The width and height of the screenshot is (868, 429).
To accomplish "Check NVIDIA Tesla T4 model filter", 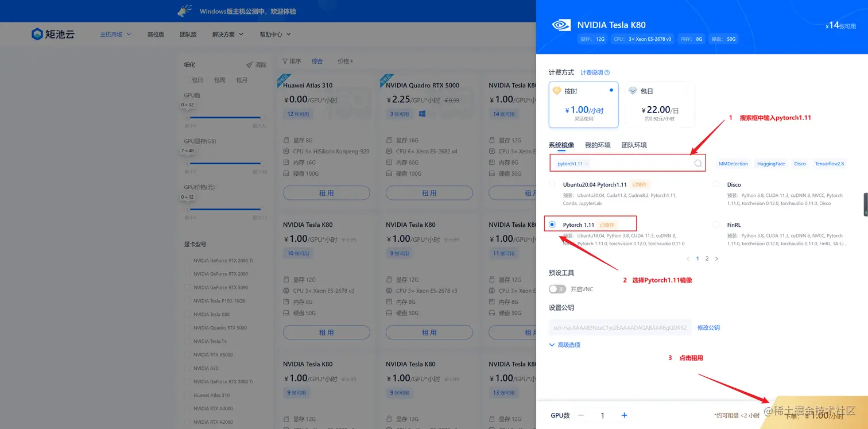I will pos(187,341).
